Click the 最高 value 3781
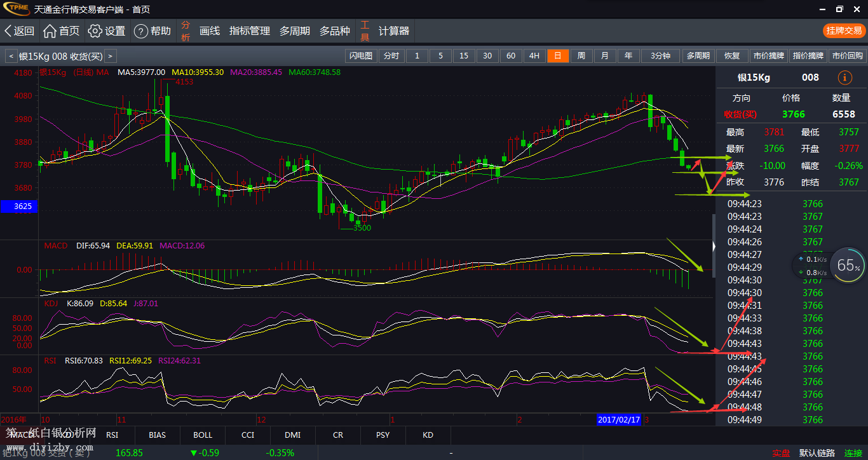This screenshot has width=868, height=460. coord(774,132)
